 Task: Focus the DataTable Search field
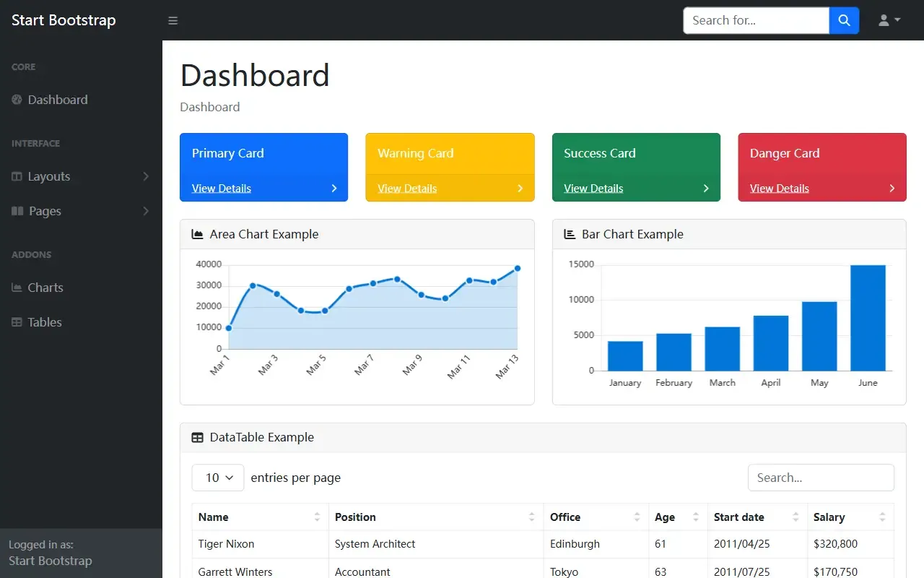(821, 478)
